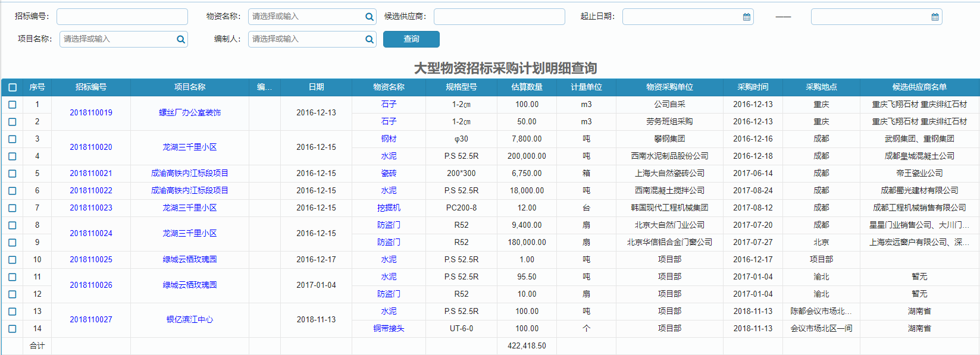Image resolution: width=980 pixels, height=355 pixels.
Task: Click search icon in 物资名称 field
Action: [370, 17]
